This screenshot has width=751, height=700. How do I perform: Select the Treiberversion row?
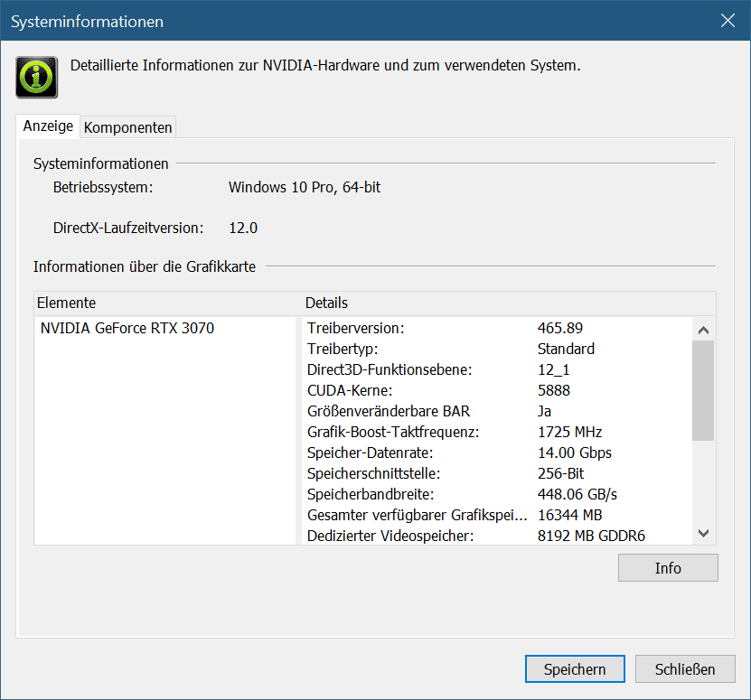[x=497, y=328]
